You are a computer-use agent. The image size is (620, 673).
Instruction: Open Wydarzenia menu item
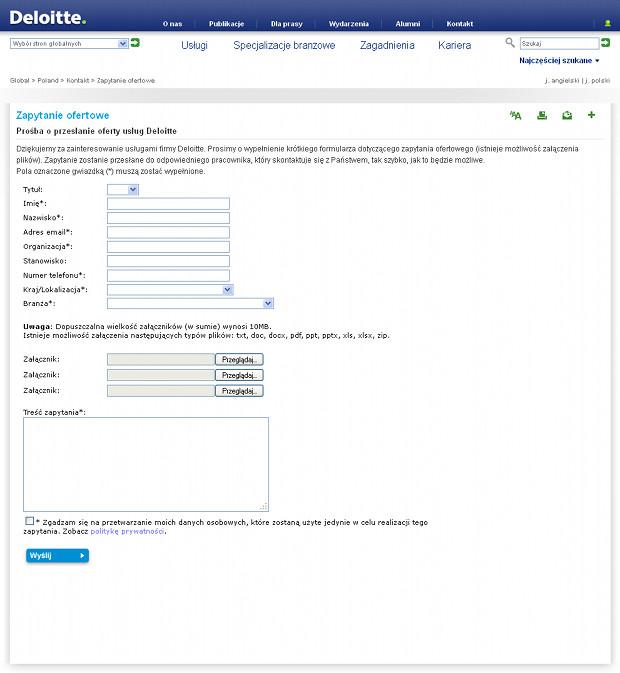tap(349, 24)
